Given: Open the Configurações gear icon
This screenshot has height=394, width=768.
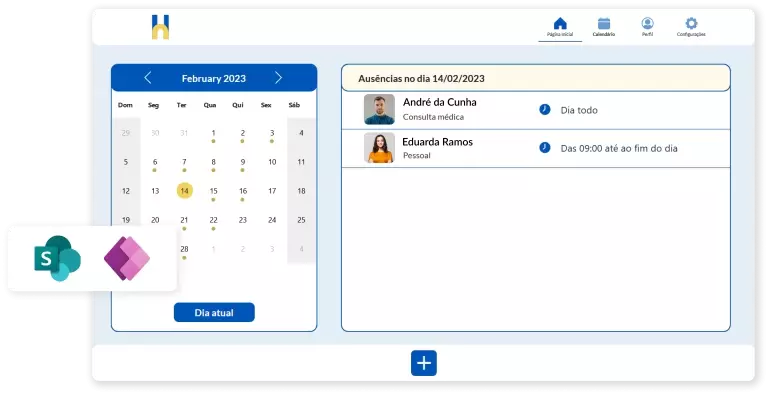Looking at the screenshot, I should point(691,24).
